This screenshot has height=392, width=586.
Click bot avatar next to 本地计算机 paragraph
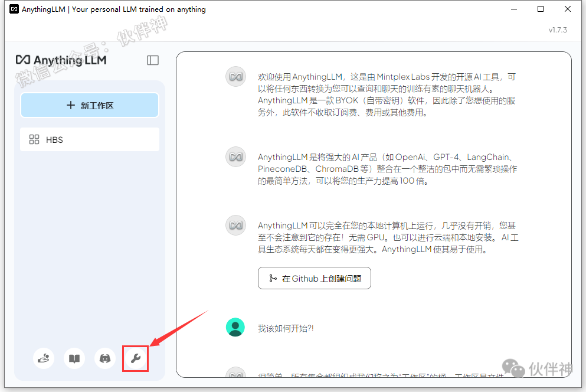[235, 225]
